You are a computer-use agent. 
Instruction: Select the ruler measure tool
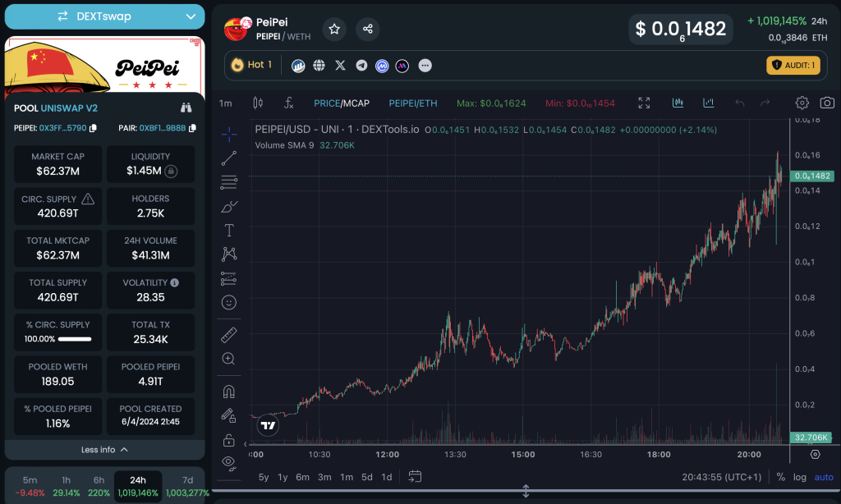229,335
